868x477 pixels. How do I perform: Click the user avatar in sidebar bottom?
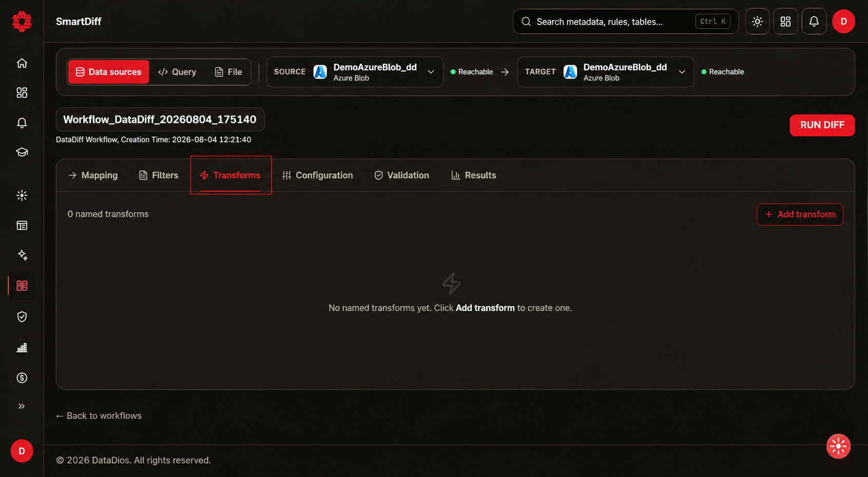[22, 451]
